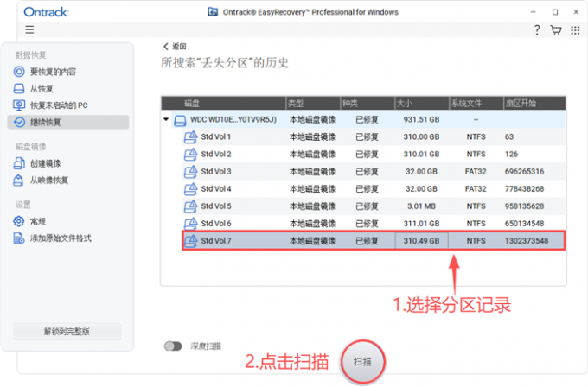Image resolution: width=588 pixels, height=387 pixels.
Task: Click the 1302373548 sector cell
Action: (527, 241)
